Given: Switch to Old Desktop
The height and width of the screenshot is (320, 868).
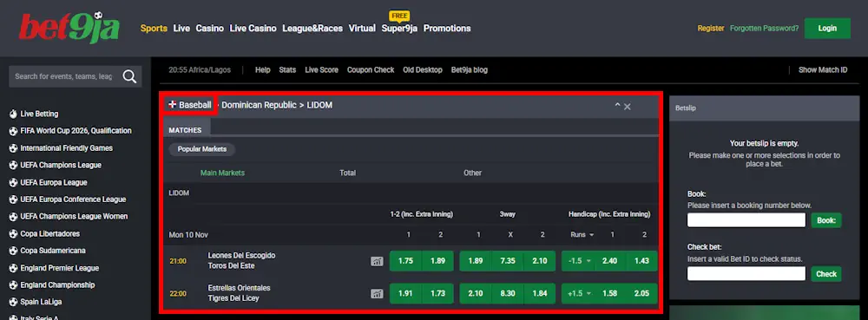Looking at the screenshot, I should coord(423,70).
